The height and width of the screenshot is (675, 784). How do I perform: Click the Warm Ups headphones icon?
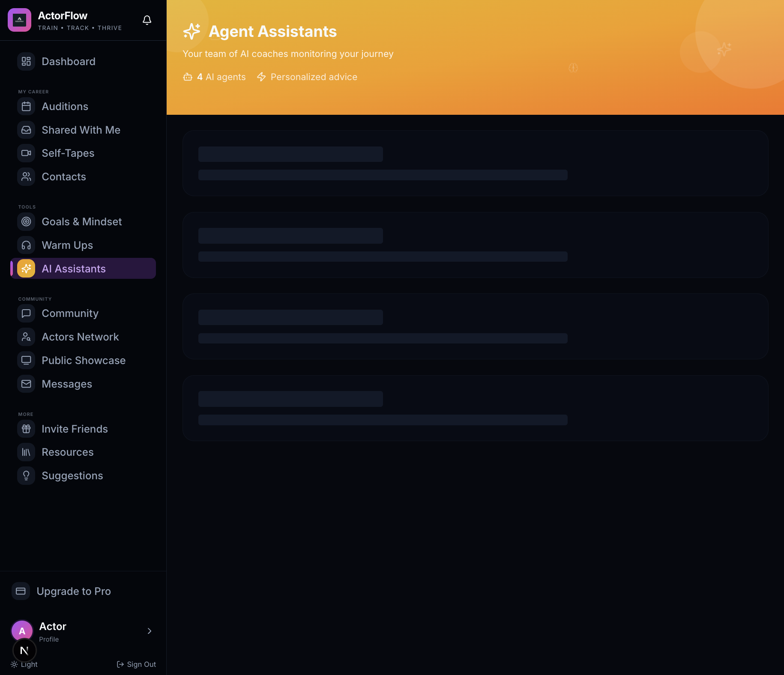(x=26, y=245)
